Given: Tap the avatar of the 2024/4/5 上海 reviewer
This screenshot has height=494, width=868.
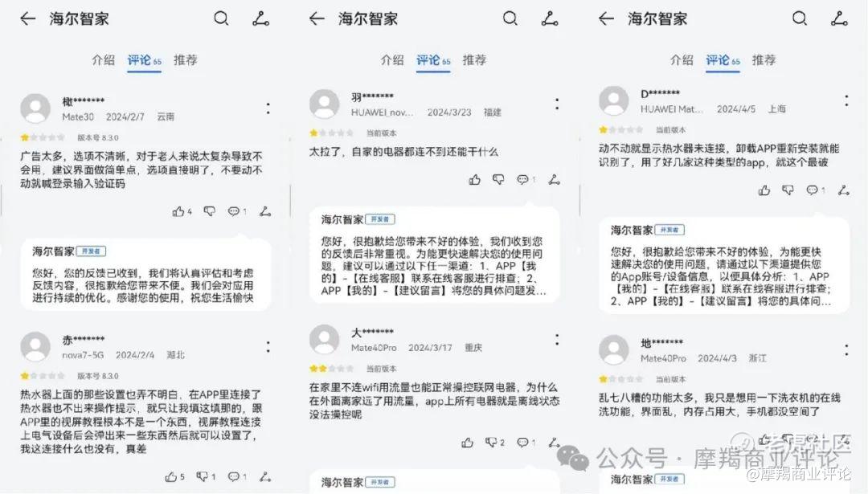Looking at the screenshot, I should [614, 100].
